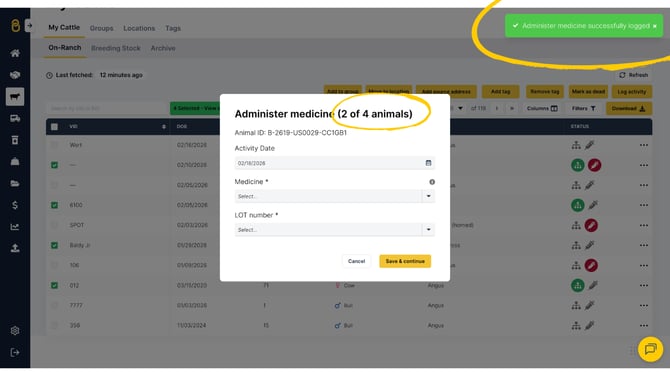Click the handshake icon in the sidebar

[x=15, y=75]
